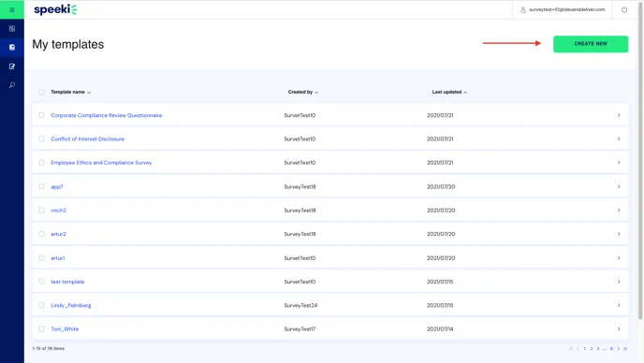Screen dimensions: 644x363
Task: Tick the checkbox for app7
Action: [x=41, y=186]
